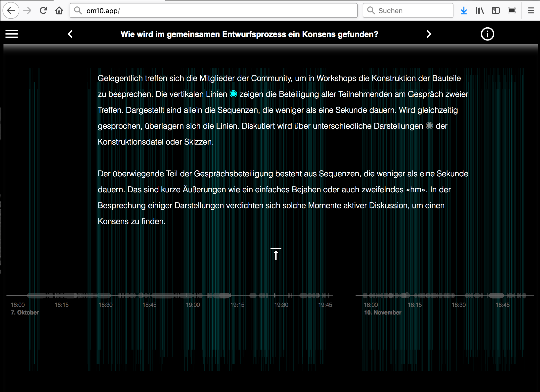Click the browser back button
Viewport: 540px width, 392px height.
[x=11, y=11]
